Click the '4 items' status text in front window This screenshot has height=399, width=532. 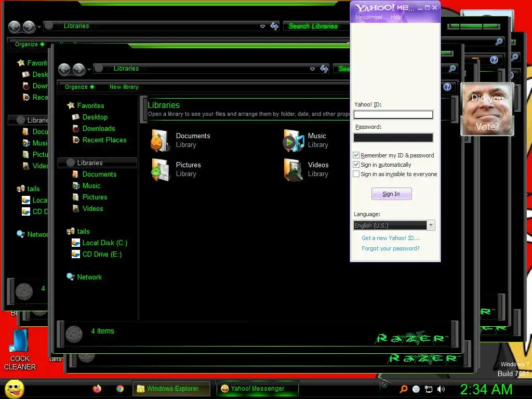[x=102, y=331]
